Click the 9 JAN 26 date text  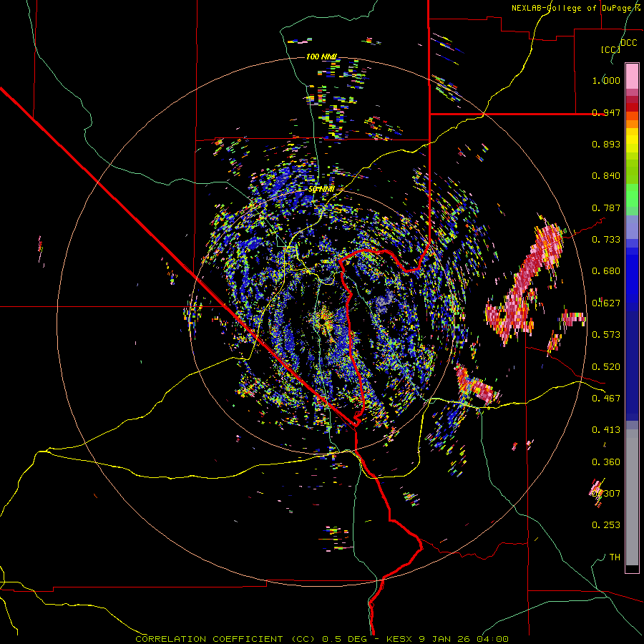point(445,639)
